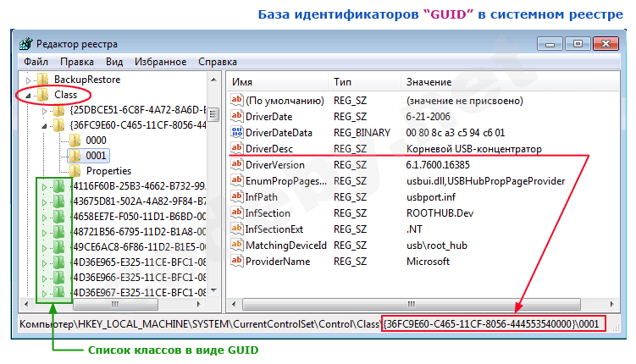Viewport: 636px width, 364px height.
Task: Click folder icon of 43675D81-502A key
Action: 58,201
